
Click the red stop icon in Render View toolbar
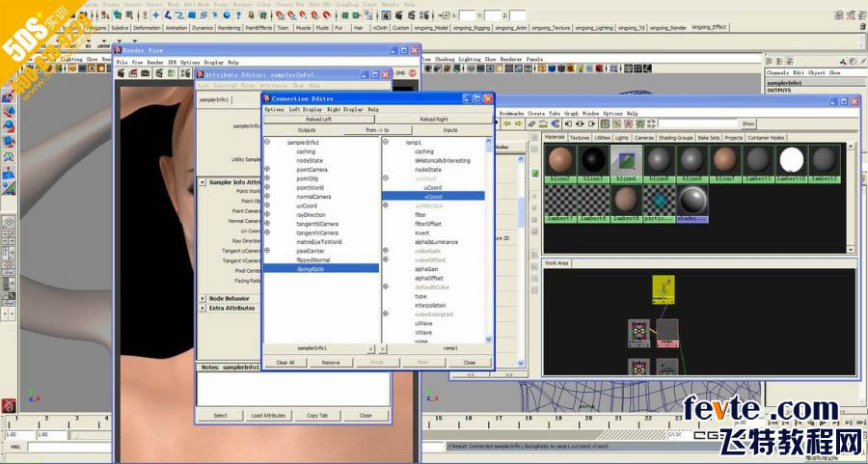[x=413, y=72]
